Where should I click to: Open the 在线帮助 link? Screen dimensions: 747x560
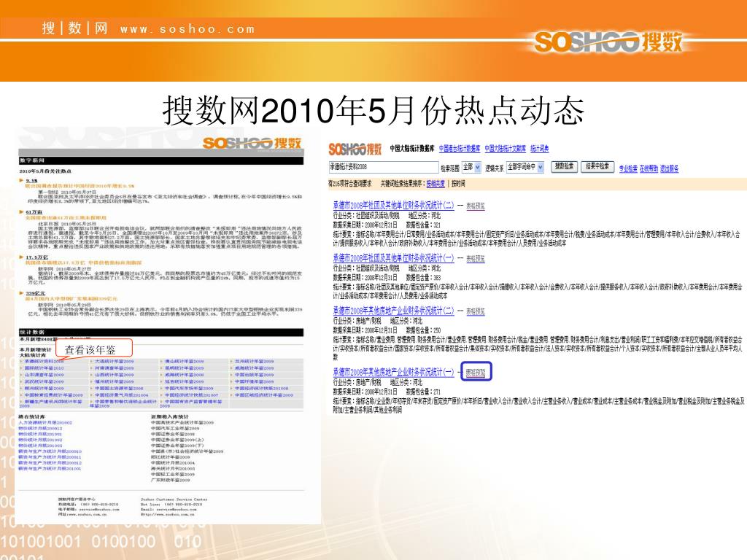(x=649, y=168)
